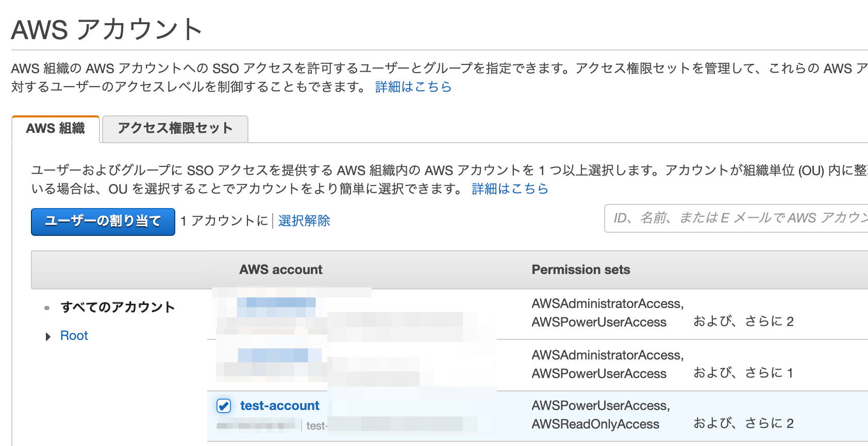Click the 1 アカウントに selection count text
Image resolution: width=868 pixels, height=446 pixels.
click(x=224, y=221)
